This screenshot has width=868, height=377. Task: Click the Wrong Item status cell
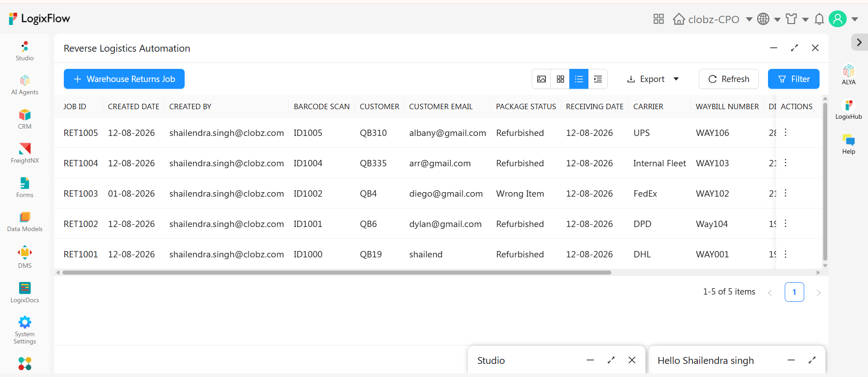pos(520,193)
